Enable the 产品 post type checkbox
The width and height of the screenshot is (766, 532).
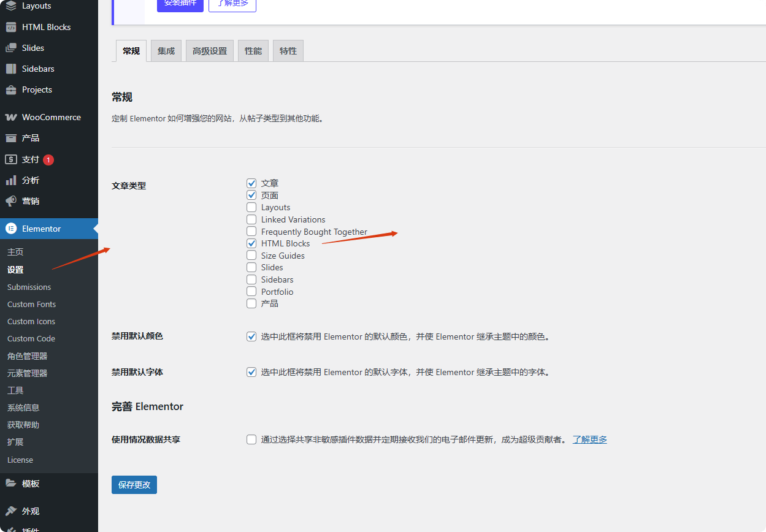[251, 303]
